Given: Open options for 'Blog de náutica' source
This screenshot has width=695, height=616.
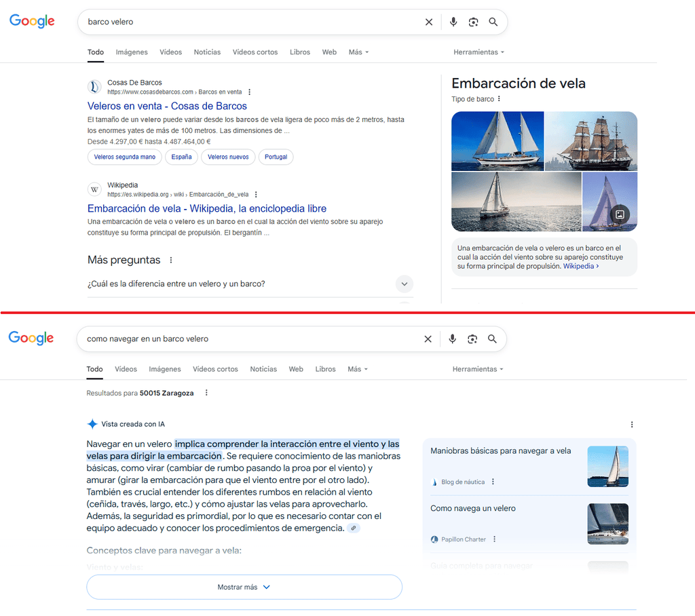Looking at the screenshot, I should coord(493,482).
